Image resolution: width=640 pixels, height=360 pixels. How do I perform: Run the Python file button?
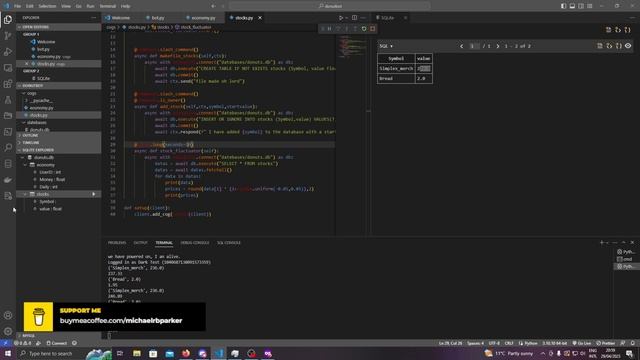pos(341,18)
